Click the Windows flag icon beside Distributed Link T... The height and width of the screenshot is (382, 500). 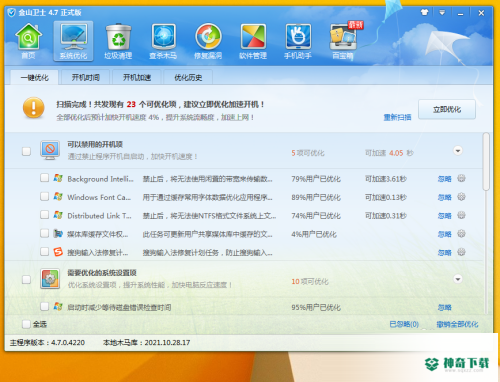[58, 215]
